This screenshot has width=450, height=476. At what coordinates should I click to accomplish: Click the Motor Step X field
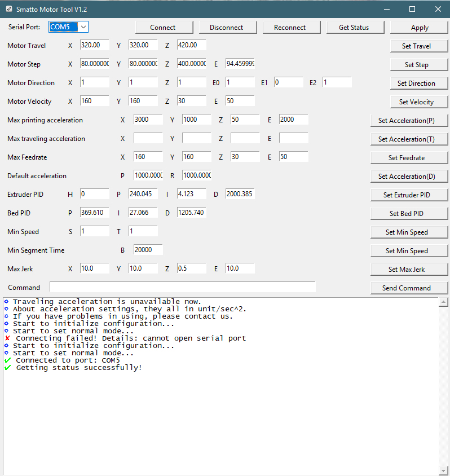(x=95, y=64)
